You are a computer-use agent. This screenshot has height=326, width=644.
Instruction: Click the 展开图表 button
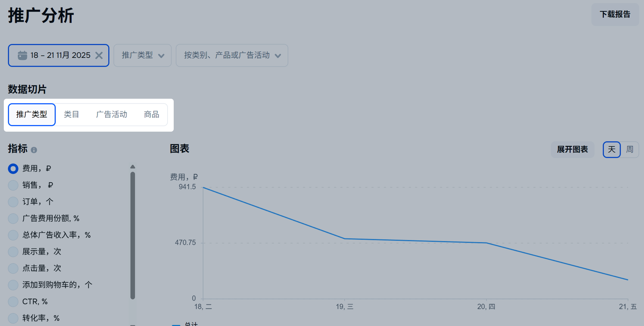(x=572, y=149)
